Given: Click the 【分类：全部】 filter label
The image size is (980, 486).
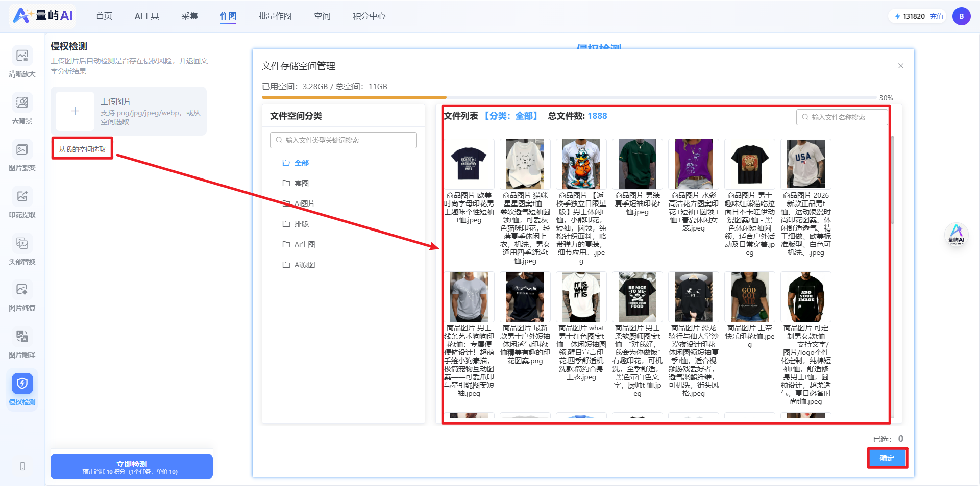Looking at the screenshot, I should click(511, 116).
